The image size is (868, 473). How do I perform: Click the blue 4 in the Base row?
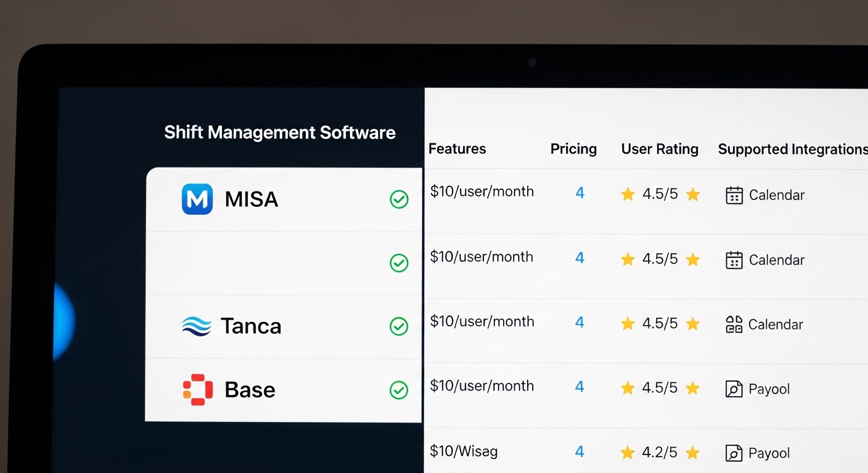(x=579, y=387)
